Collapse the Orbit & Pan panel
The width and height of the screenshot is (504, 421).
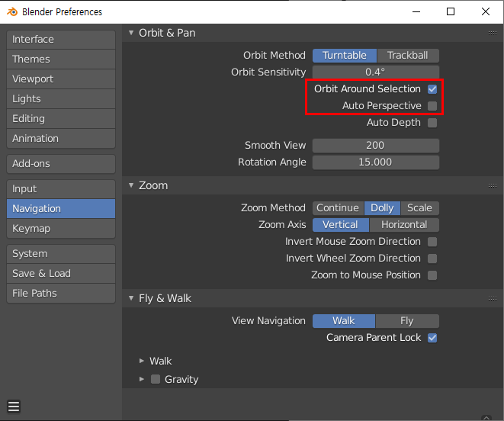click(131, 33)
